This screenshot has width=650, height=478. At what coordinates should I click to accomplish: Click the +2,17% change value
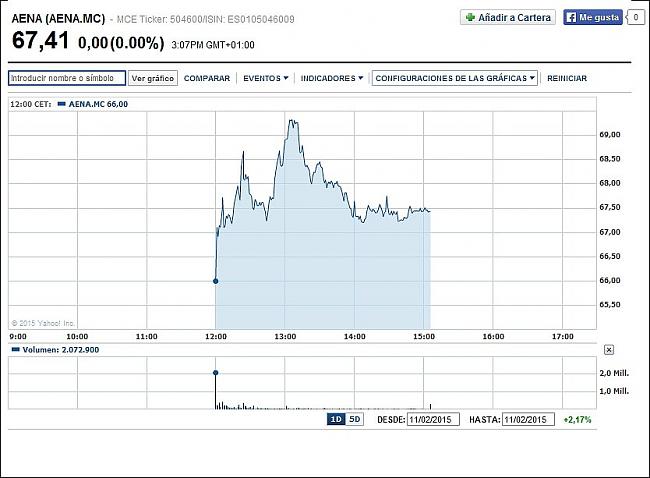pos(577,420)
